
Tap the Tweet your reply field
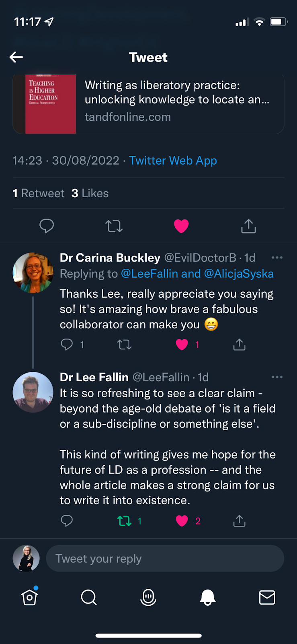(x=165, y=558)
